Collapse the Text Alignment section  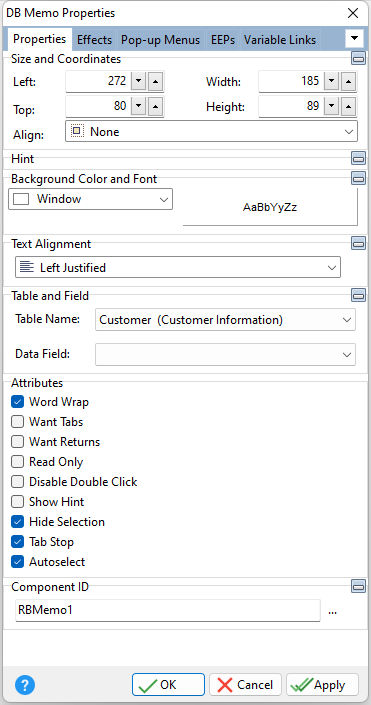358,243
